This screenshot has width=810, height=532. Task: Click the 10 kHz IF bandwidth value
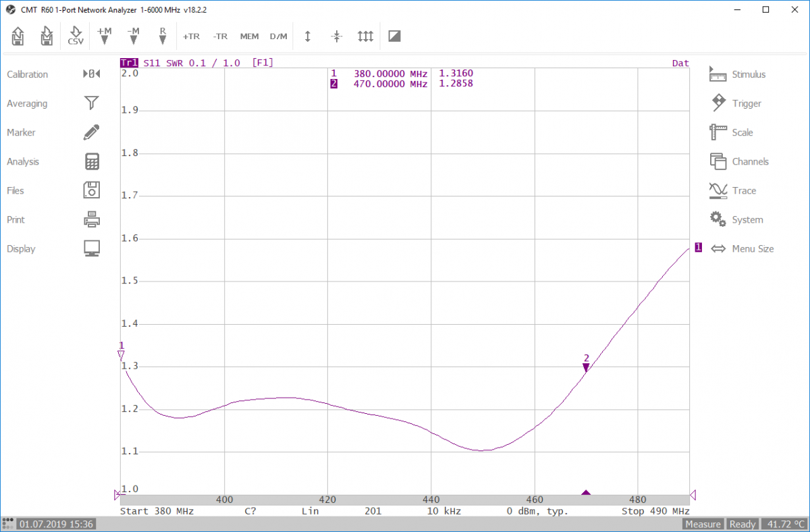coord(443,511)
